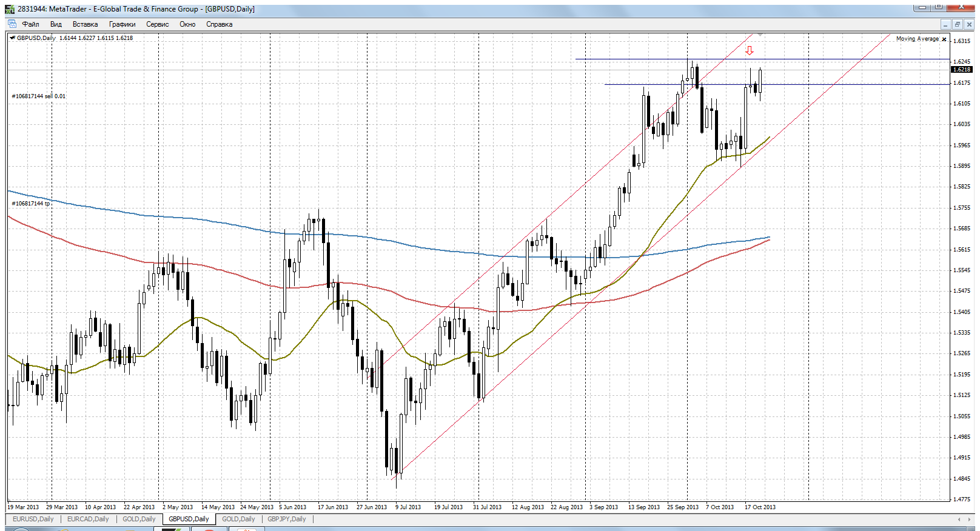Click the order label '#106817144 sell 0.01'
Viewport: 980px width, 531px height.
(x=39, y=96)
